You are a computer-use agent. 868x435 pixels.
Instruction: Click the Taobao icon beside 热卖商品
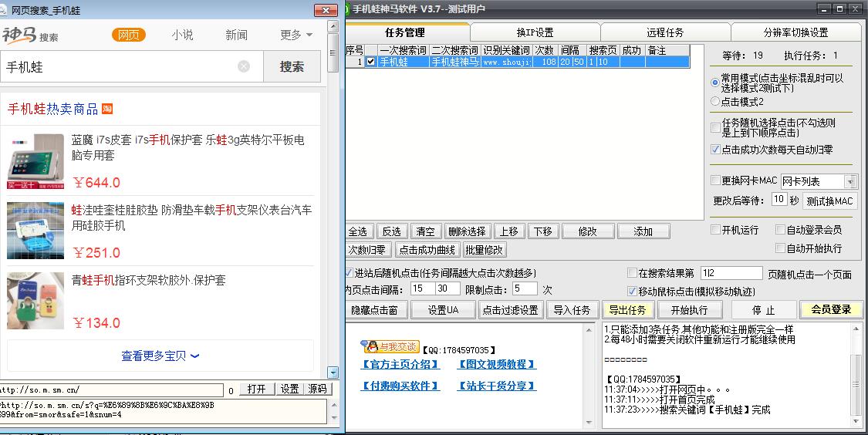pyautogui.click(x=107, y=109)
